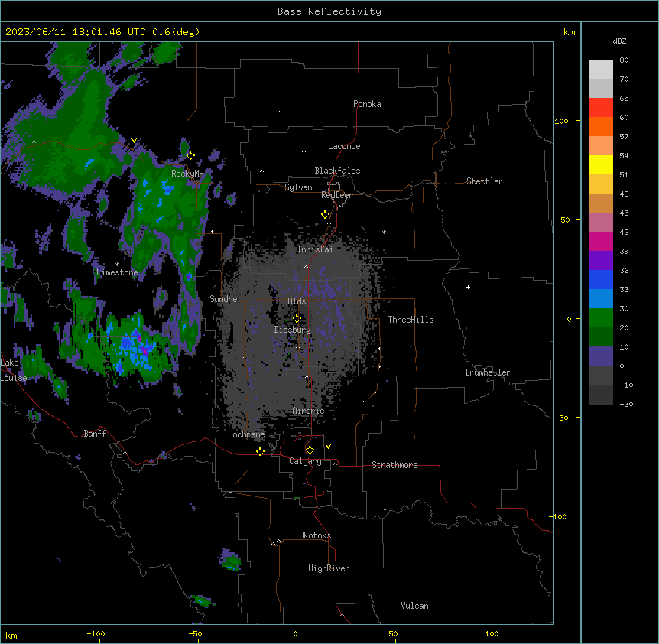Click the -30 value in dBZ legend

[626, 404]
